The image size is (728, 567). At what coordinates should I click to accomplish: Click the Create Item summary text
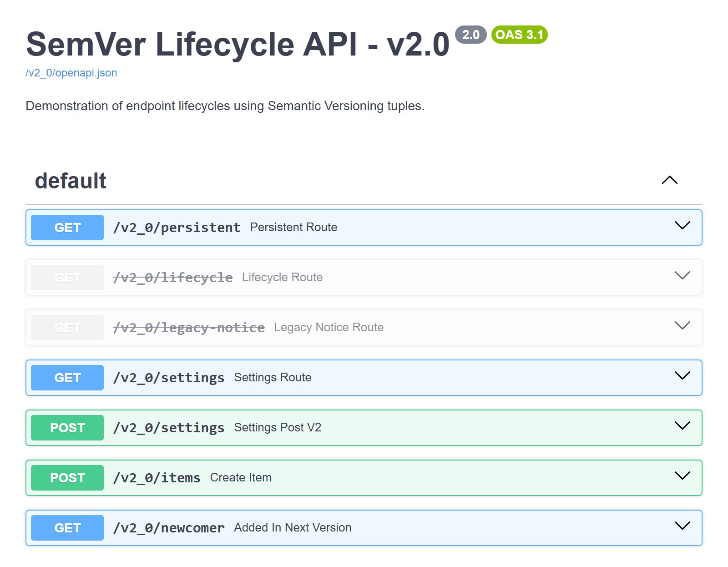pos(241,477)
